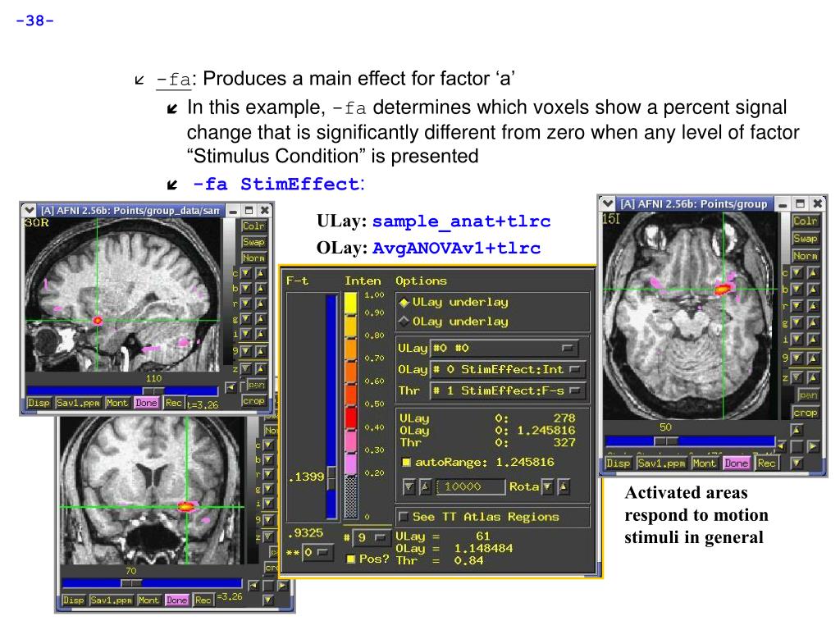The image size is (840, 630).
Task: Toggle the Pos? checkbox
Action: coord(351,559)
